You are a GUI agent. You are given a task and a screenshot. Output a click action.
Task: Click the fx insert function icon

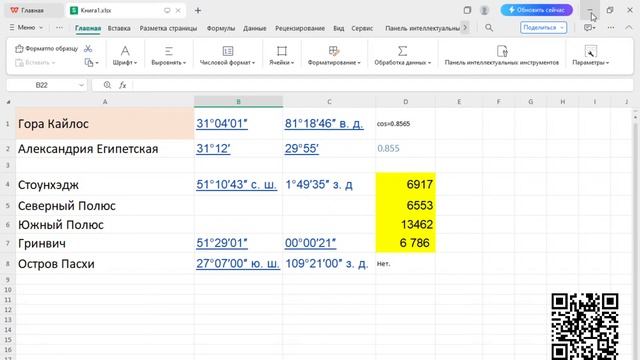click(x=122, y=85)
